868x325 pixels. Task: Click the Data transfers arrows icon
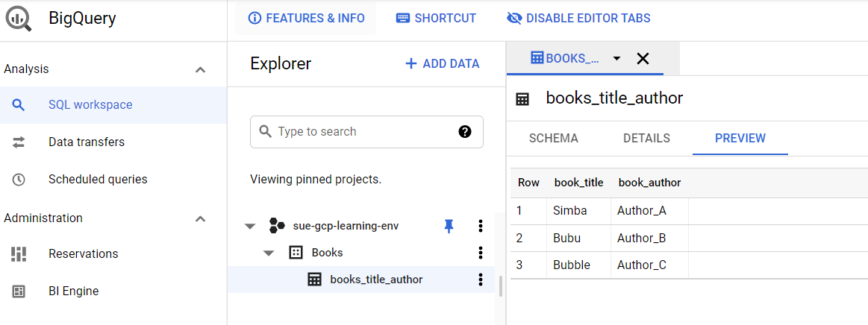(19, 142)
